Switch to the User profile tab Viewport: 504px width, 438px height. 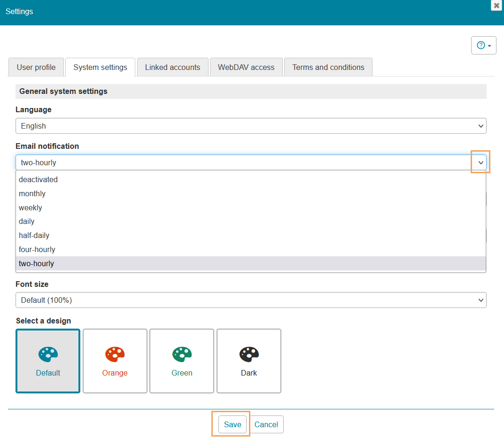point(36,67)
